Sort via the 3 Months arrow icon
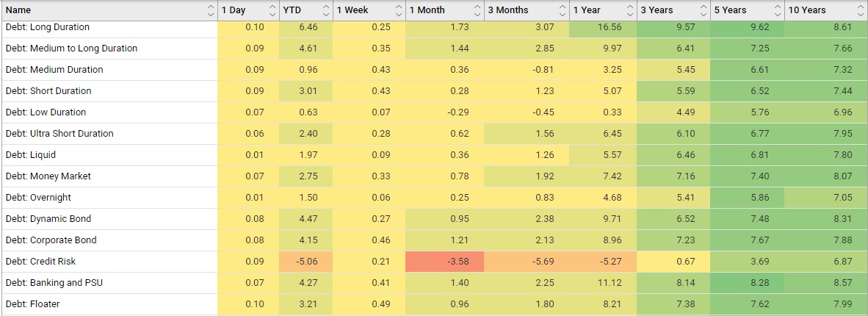Image resolution: width=868 pixels, height=316 pixels. 563,10
